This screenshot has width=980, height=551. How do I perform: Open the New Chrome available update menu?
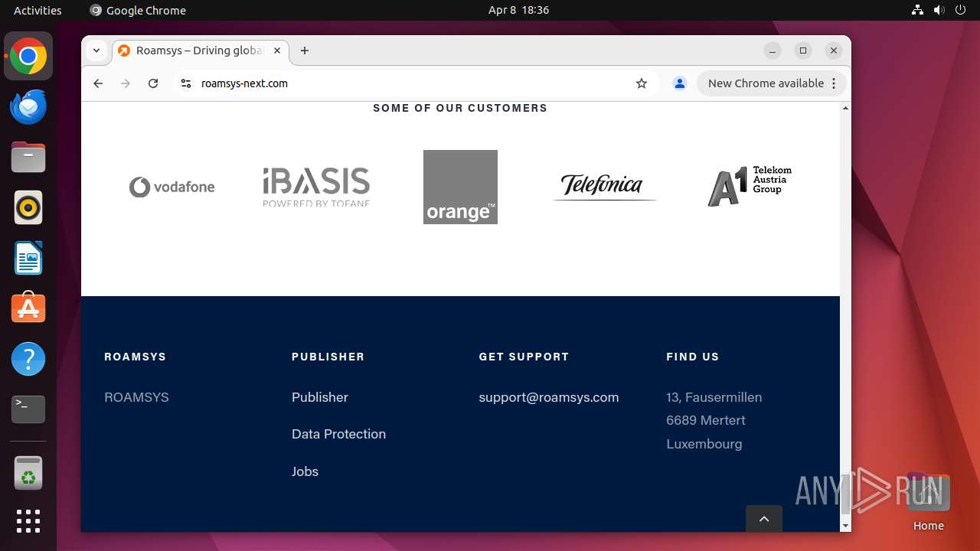coord(772,83)
